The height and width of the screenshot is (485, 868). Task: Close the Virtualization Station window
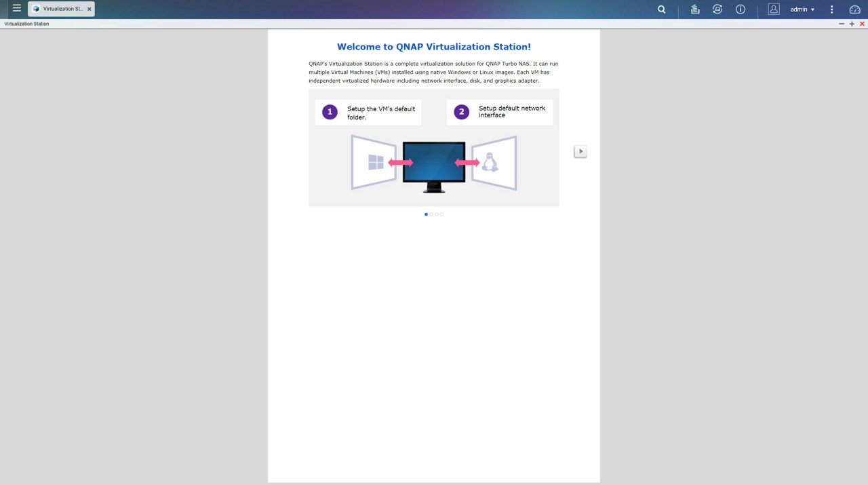pos(862,24)
